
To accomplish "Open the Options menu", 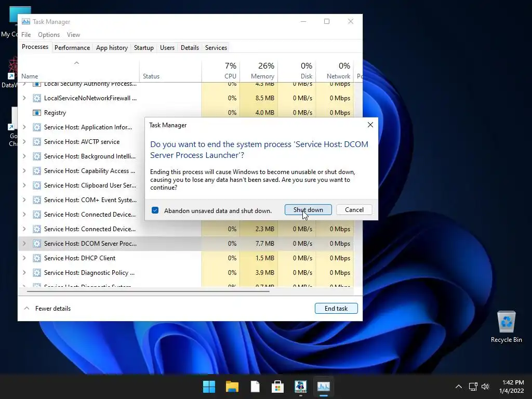I will (48, 35).
